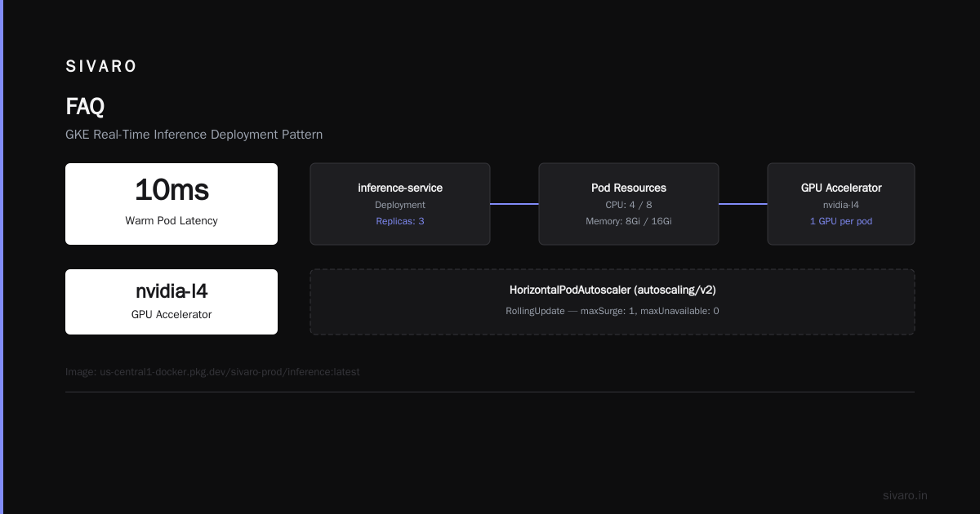Click the SIVARO brand logo text
980x514 pixels.
tap(101, 67)
